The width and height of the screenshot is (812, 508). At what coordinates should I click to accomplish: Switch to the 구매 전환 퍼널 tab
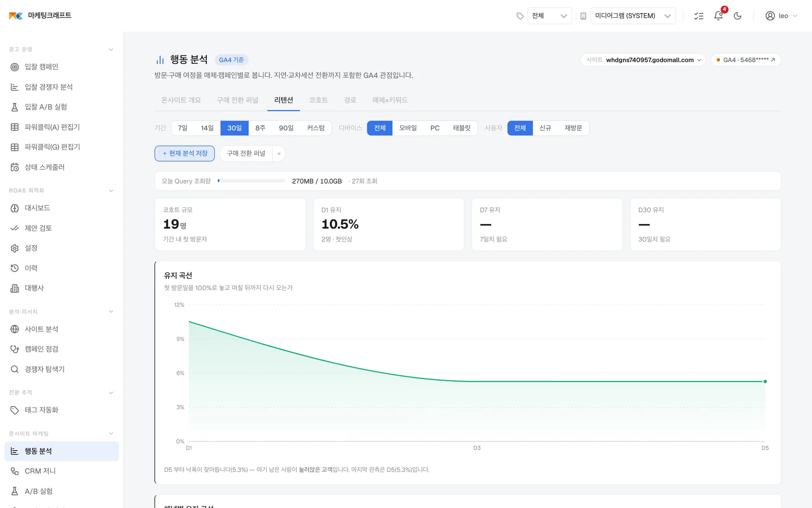click(x=238, y=100)
